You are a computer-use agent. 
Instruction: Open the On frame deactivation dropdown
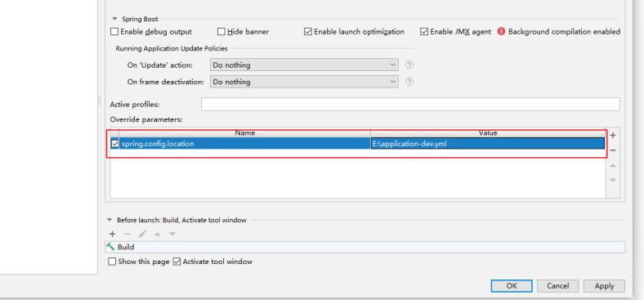[304, 82]
